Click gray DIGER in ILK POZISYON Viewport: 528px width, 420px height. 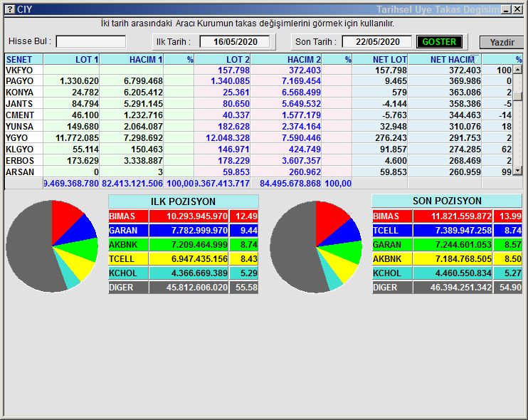point(128,288)
